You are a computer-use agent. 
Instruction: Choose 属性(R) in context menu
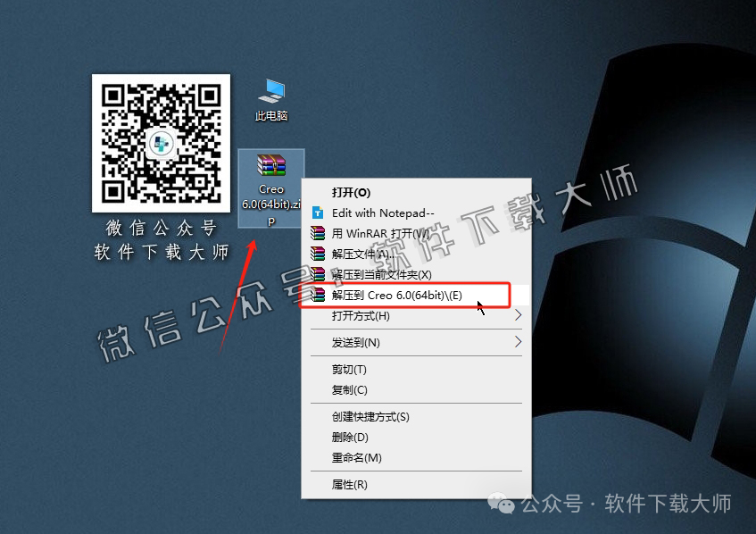416,484
